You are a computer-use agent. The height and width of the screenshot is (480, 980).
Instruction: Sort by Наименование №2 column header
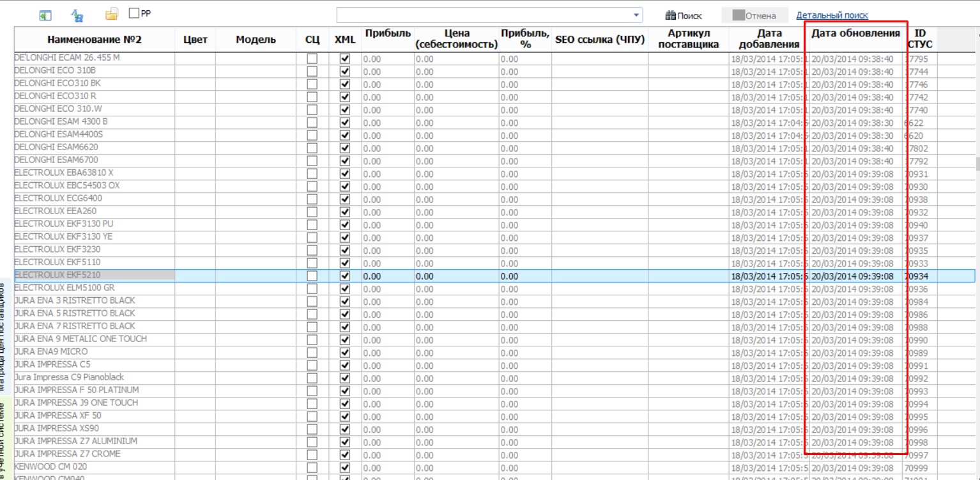[95, 40]
